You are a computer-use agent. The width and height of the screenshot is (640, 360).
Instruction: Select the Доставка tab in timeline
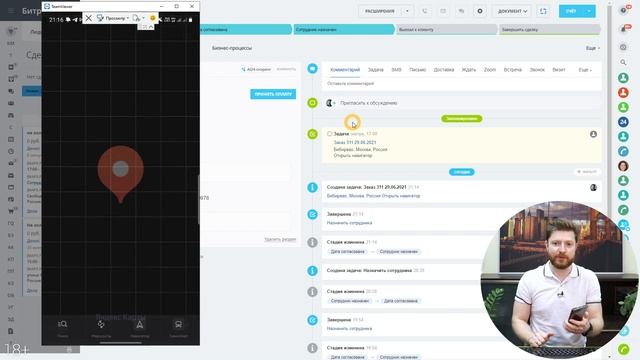[x=444, y=70]
